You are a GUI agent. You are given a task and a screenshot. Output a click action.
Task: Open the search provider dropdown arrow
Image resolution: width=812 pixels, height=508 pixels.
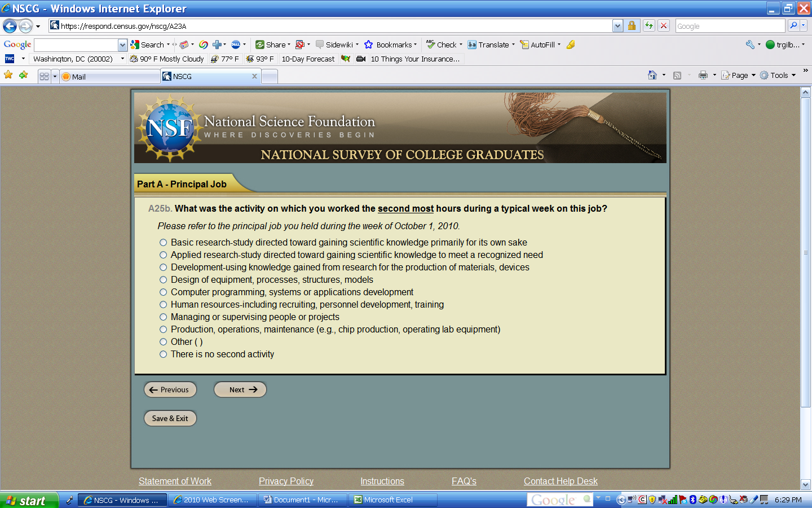point(804,25)
